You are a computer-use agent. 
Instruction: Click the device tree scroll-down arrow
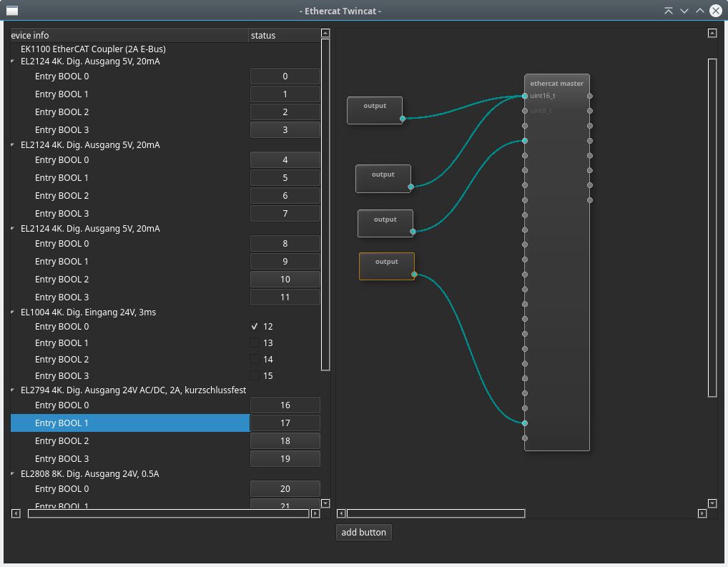pos(325,503)
